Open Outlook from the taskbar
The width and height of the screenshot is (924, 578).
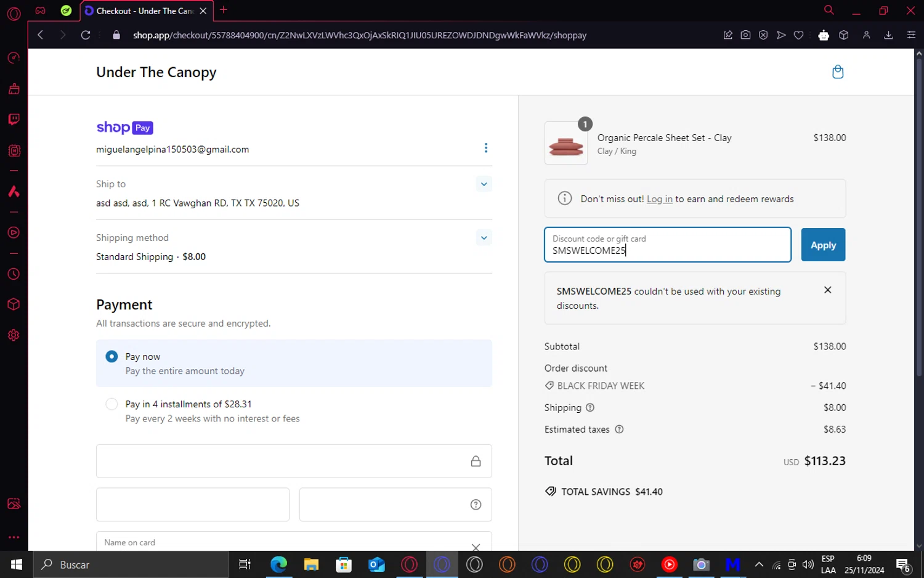(376, 564)
